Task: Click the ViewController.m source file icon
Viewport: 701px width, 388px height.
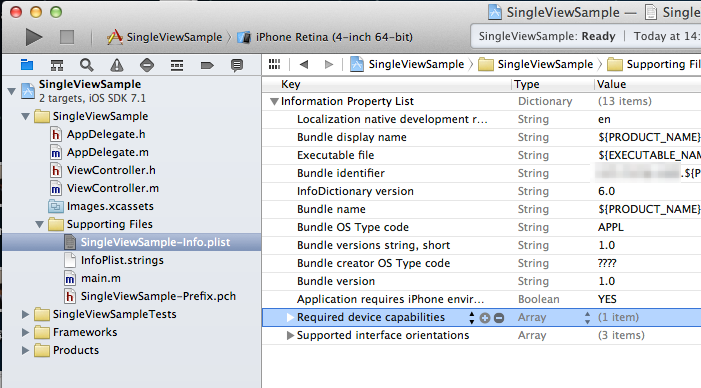Action: (55, 189)
